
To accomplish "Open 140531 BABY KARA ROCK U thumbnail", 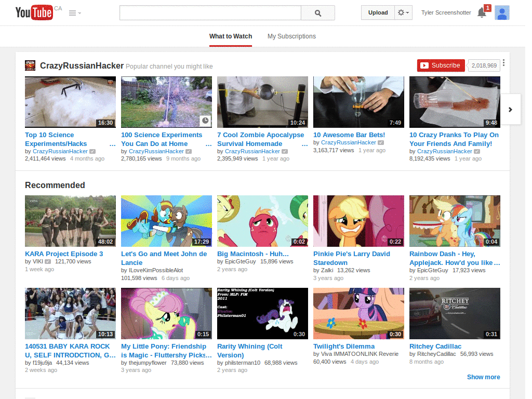I will [70, 313].
